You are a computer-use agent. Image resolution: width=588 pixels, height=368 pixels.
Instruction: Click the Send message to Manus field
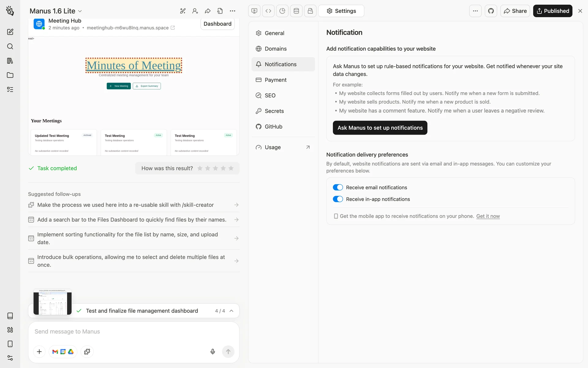(134, 332)
